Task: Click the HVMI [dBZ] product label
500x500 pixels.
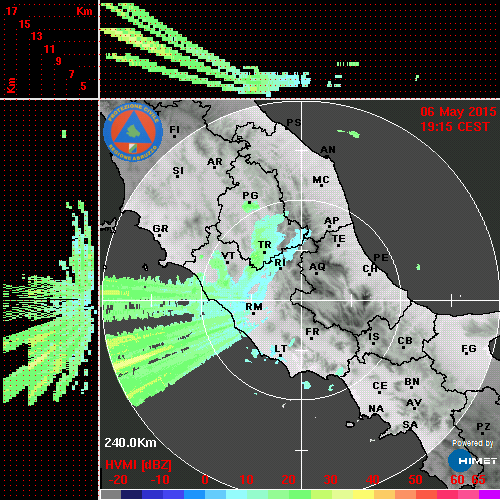Action: pos(138,465)
